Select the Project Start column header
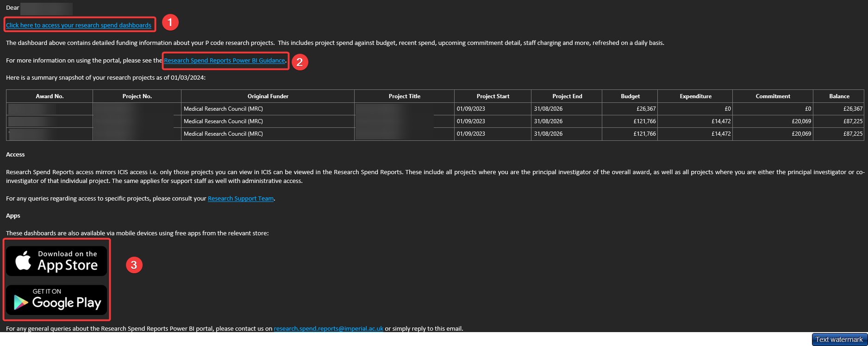 pyautogui.click(x=493, y=96)
